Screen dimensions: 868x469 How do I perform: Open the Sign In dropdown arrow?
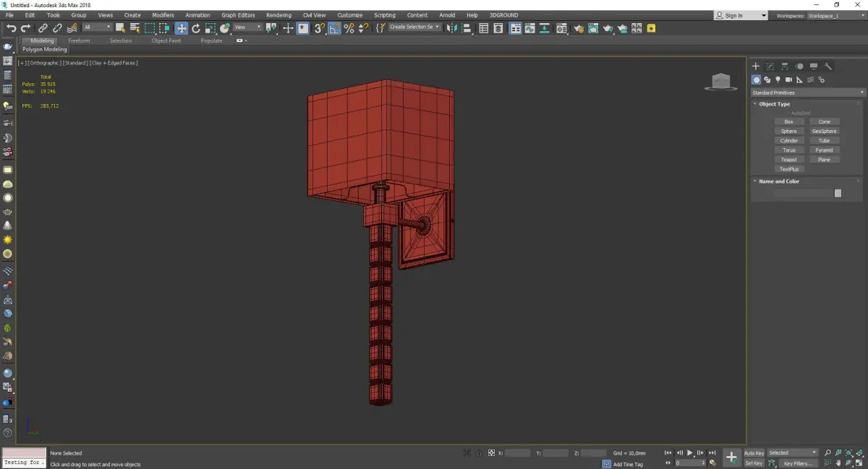coord(763,15)
